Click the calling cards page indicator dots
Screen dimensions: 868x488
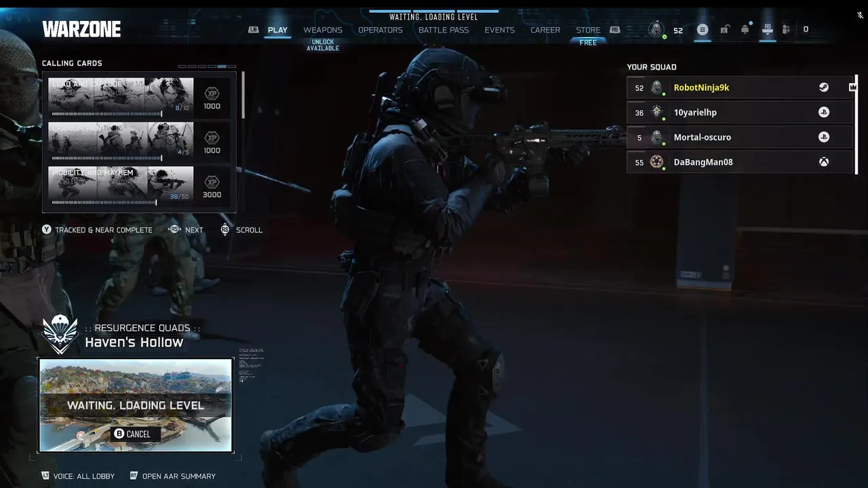[207, 66]
